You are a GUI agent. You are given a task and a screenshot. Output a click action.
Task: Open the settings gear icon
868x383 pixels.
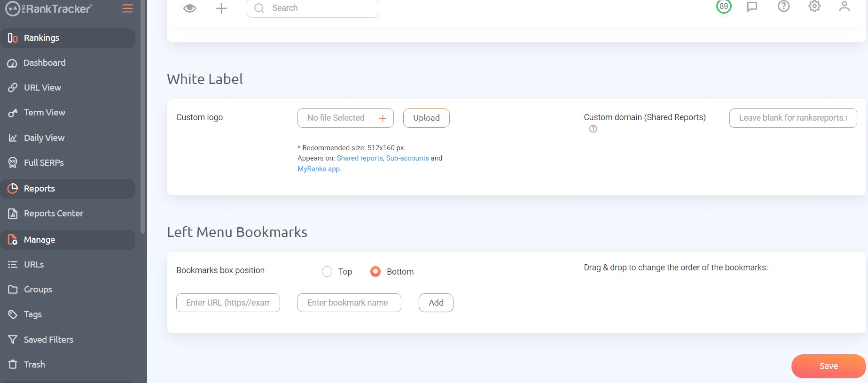(814, 6)
